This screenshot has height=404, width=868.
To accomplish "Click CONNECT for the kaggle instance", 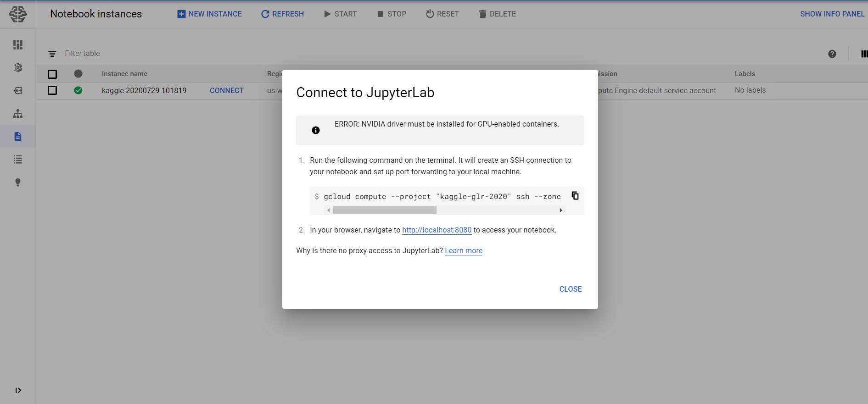I will pyautogui.click(x=227, y=90).
